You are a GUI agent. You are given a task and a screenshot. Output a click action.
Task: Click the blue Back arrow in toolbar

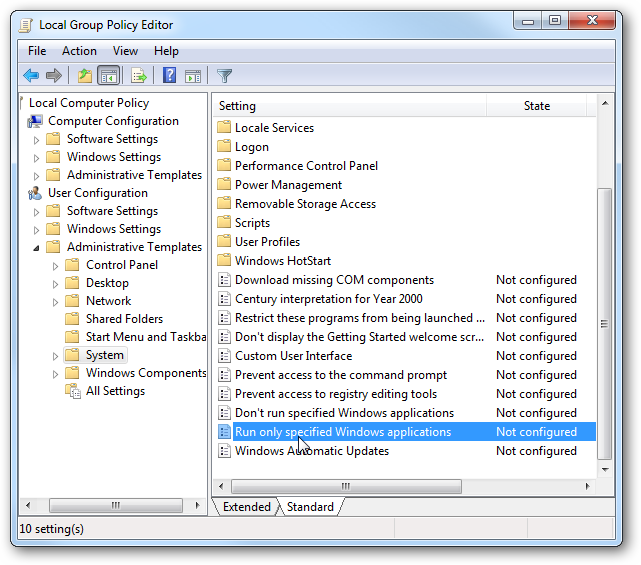coord(31,76)
